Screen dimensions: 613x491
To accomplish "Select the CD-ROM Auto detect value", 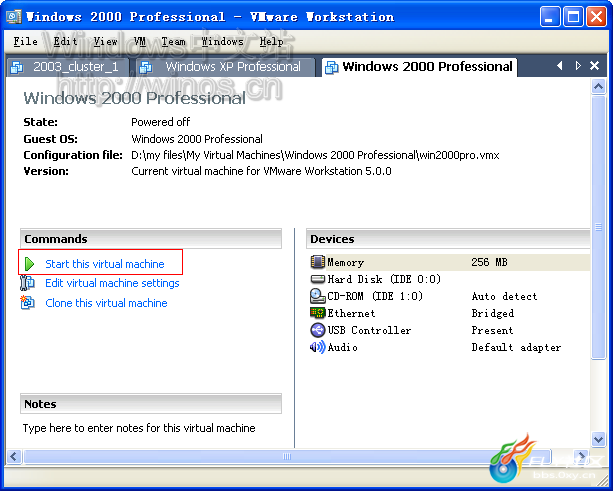I will (x=504, y=296).
